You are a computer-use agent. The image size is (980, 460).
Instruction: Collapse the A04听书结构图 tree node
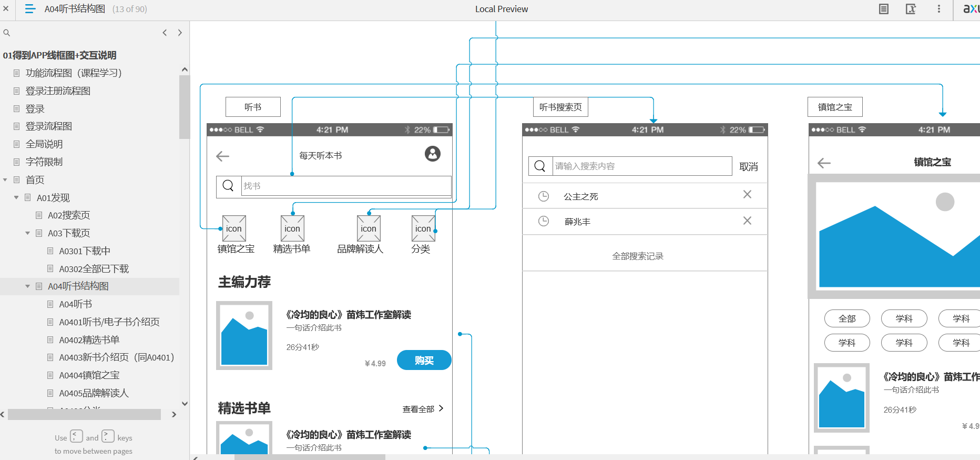[x=27, y=286]
